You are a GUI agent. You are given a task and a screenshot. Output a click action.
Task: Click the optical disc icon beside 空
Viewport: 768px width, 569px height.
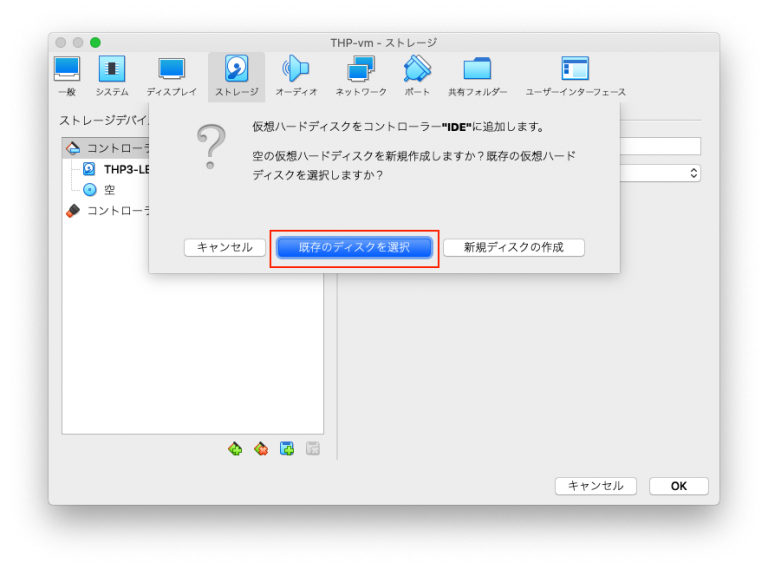tap(90, 190)
